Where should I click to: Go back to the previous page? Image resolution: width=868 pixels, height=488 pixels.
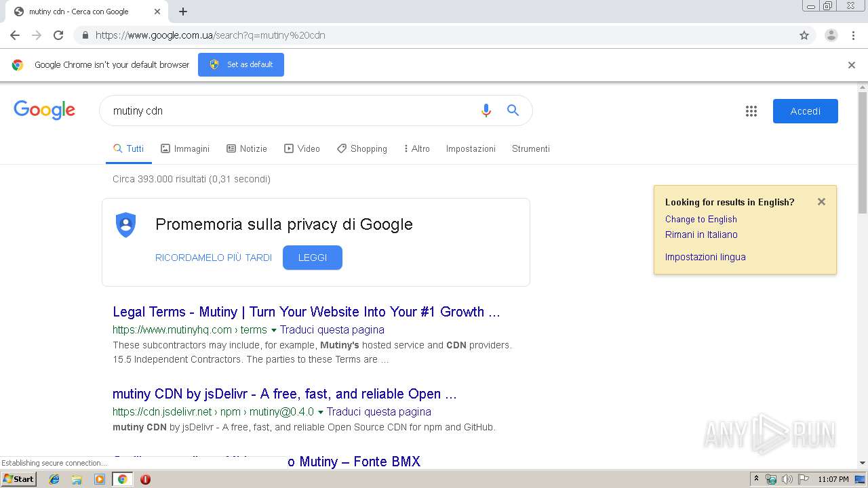[15, 35]
